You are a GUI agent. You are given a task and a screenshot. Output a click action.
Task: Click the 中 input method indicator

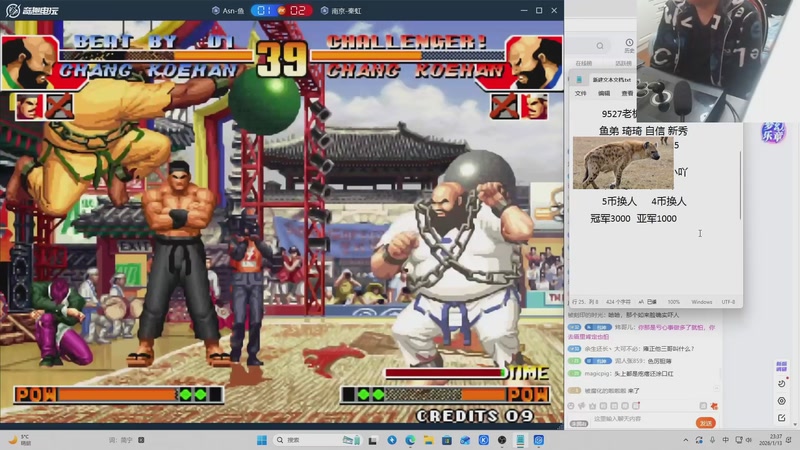(x=726, y=440)
